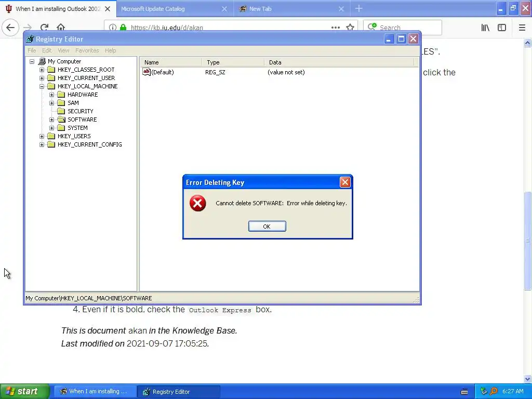
Task: Select the HARDWARE folder icon
Action: (x=61, y=95)
